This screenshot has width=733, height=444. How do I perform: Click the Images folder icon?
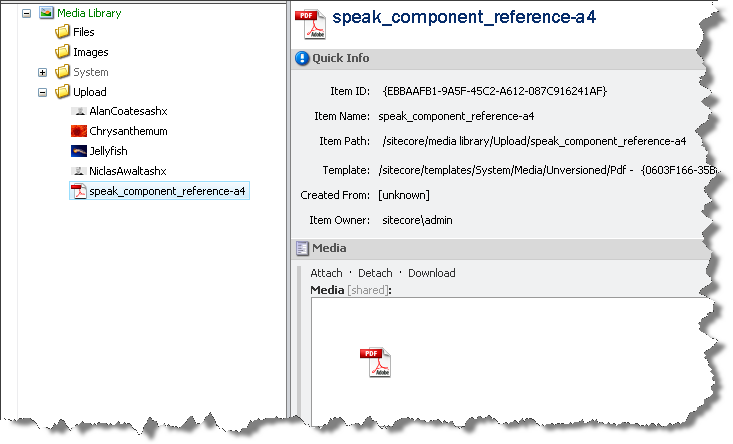(62, 52)
